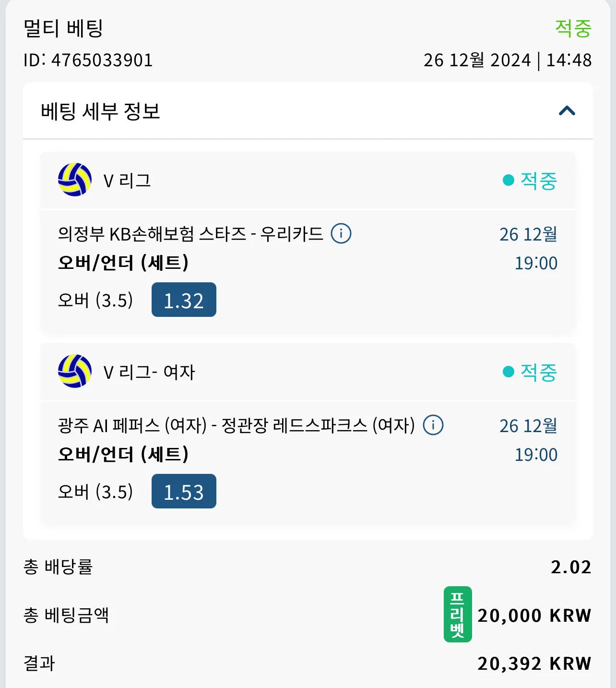Viewport: 616px width, 688px height.
Task: Select the 베팅 세부 정보 header
Action: click(100, 111)
